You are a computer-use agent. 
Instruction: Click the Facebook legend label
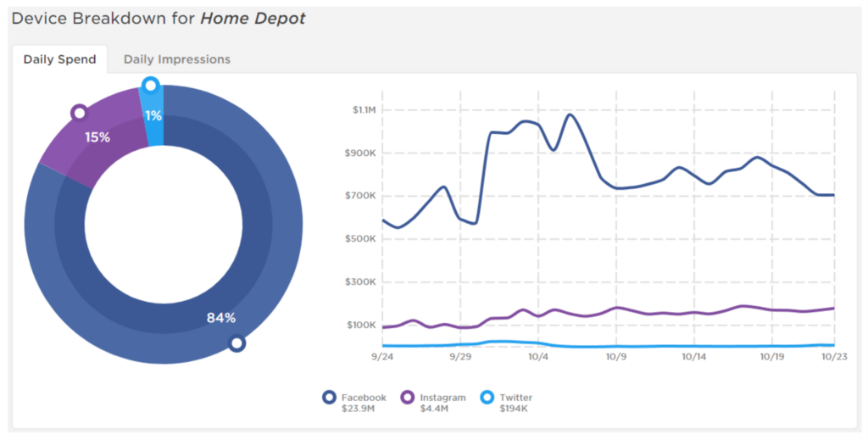pyautogui.click(x=364, y=398)
